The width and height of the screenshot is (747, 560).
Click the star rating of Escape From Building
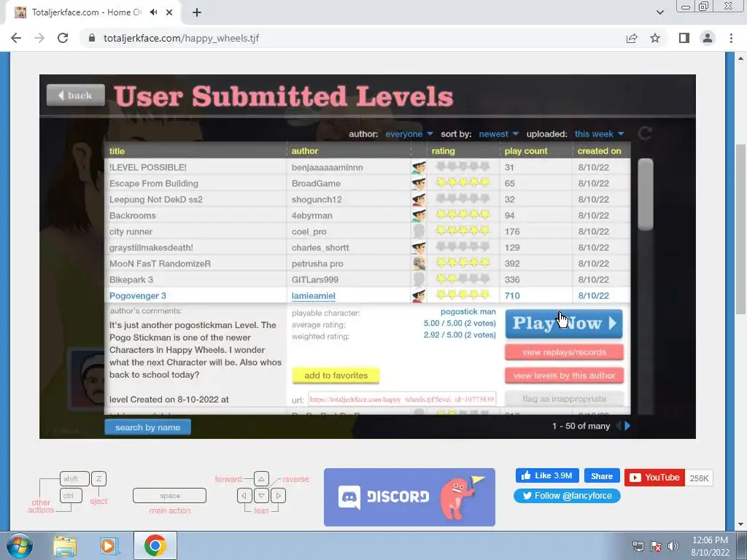pyautogui.click(x=462, y=182)
